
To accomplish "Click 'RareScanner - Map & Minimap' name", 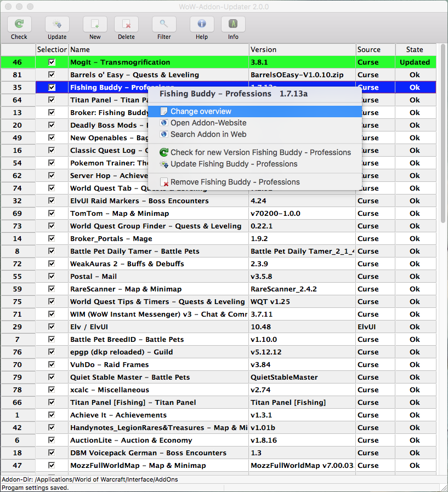I will coord(126,289).
